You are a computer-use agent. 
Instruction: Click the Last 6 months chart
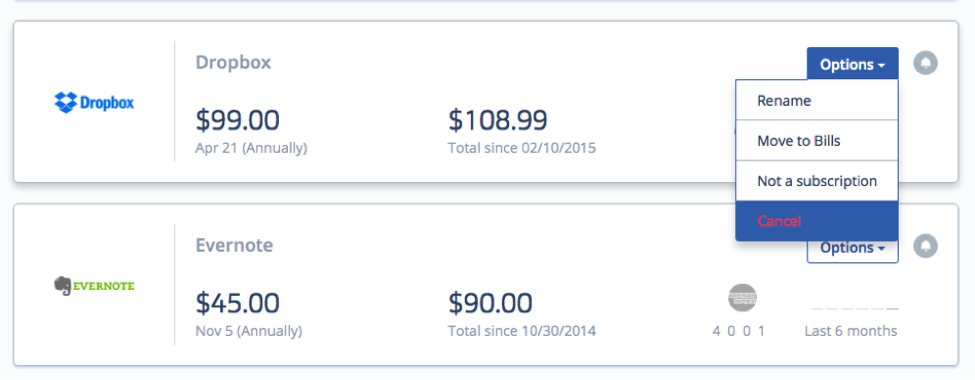pyautogui.click(x=854, y=308)
